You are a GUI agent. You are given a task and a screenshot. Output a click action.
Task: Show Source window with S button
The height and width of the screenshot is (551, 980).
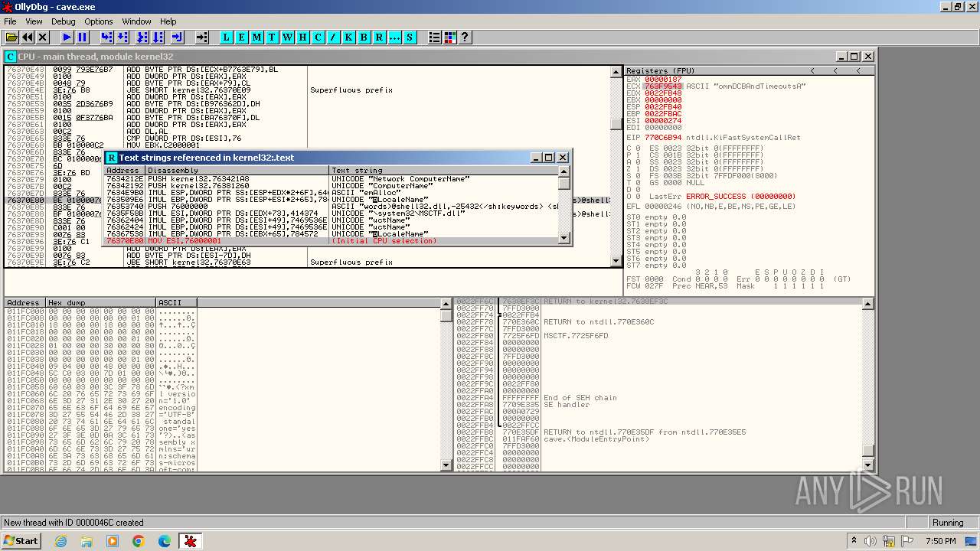click(410, 37)
